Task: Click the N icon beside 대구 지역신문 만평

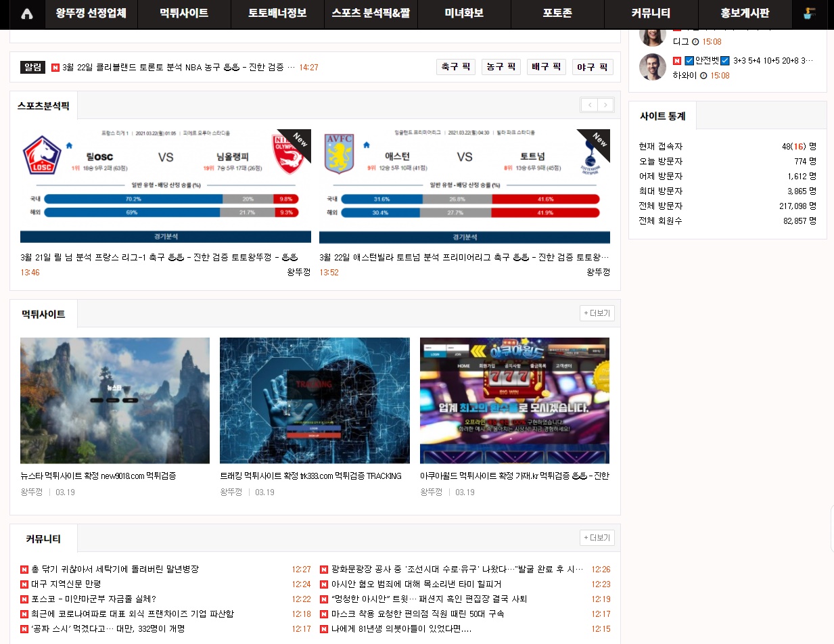Action: pos(24,584)
